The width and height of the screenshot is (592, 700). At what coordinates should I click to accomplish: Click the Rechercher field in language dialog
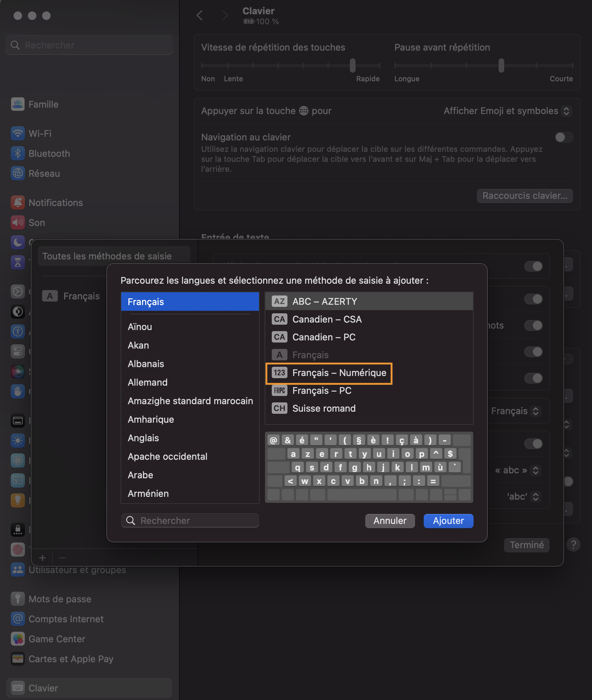click(x=190, y=521)
